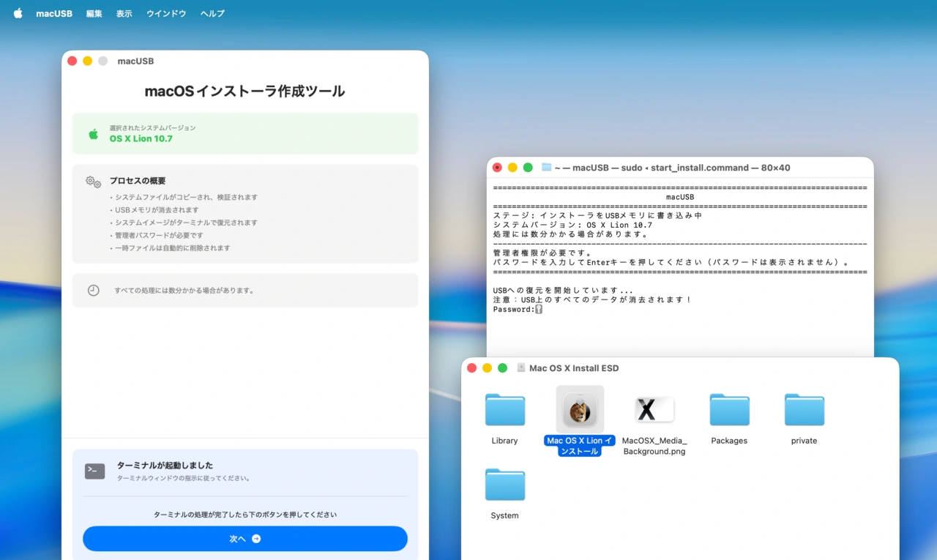
Task: Click the Apple logo in the green version banner
Action: 93,133
